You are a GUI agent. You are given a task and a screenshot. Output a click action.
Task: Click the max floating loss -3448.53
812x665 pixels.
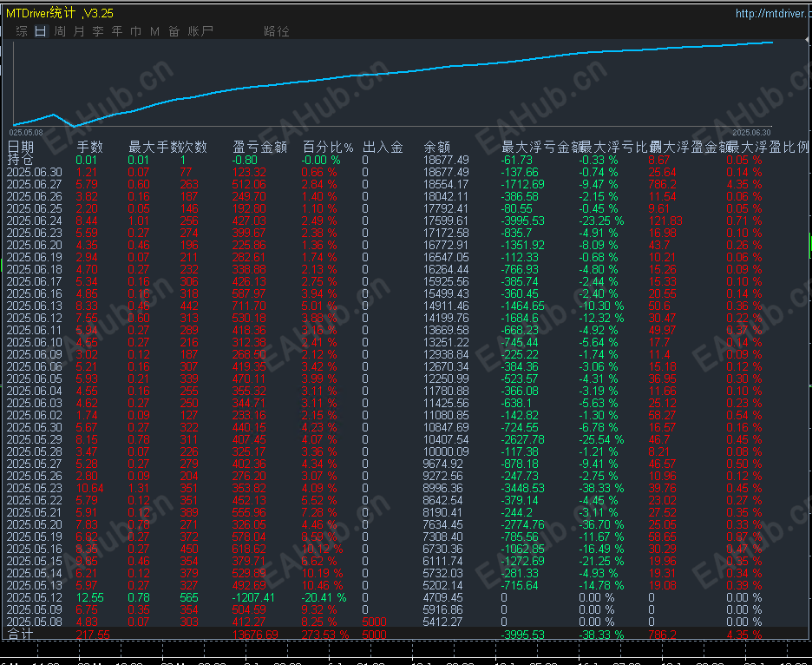[x=522, y=488]
